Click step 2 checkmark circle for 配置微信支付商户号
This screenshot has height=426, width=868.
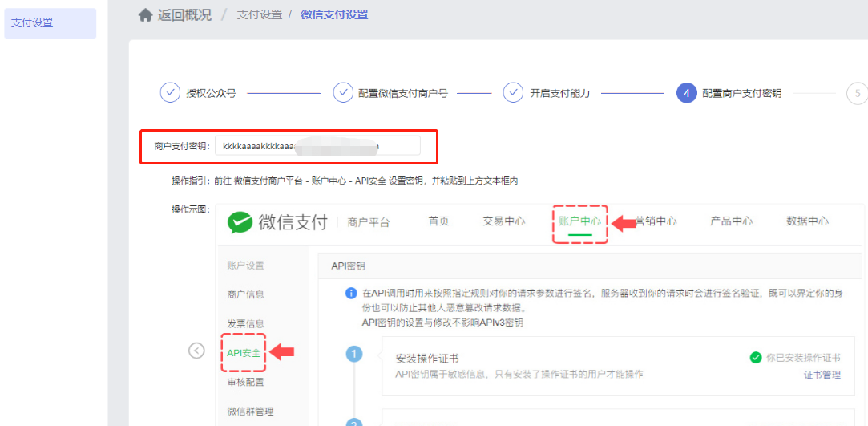[x=343, y=93]
